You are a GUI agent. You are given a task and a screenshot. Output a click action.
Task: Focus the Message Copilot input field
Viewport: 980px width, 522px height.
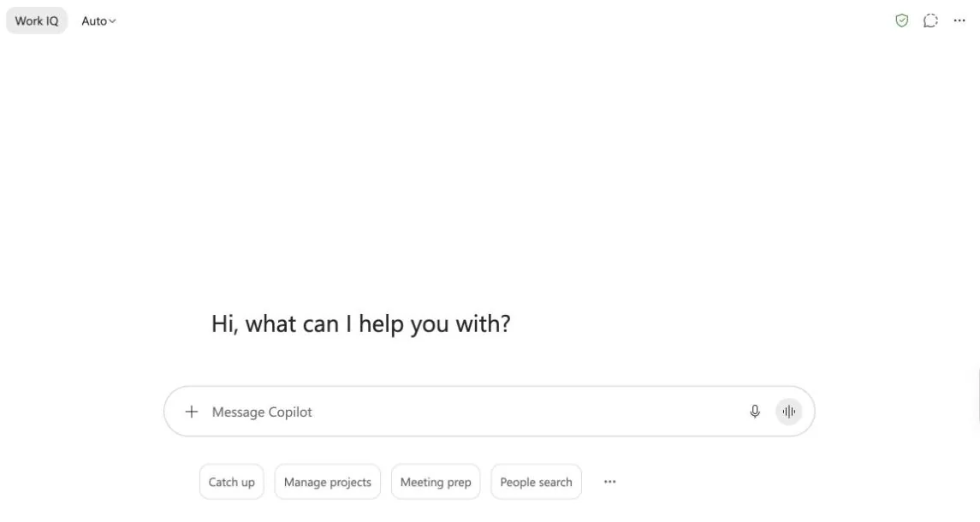click(x=490, y=412)
